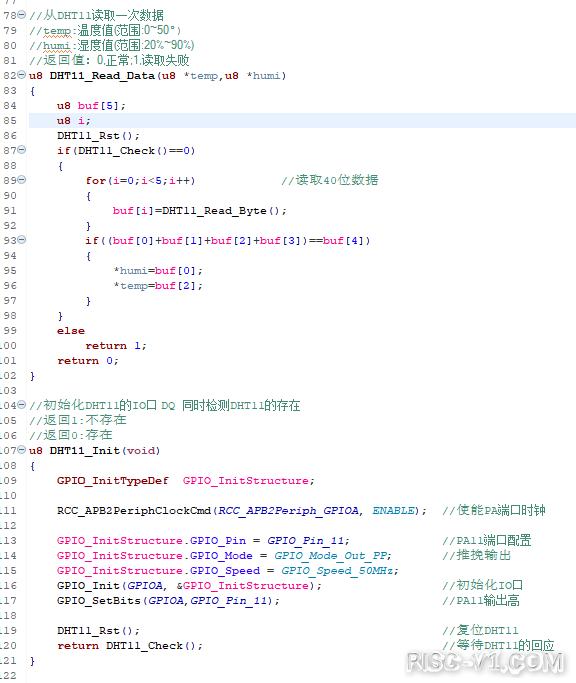This screenshot has width=576, height=683.
Task: Collapse the comment block at line 78
Action: [21, 14]
